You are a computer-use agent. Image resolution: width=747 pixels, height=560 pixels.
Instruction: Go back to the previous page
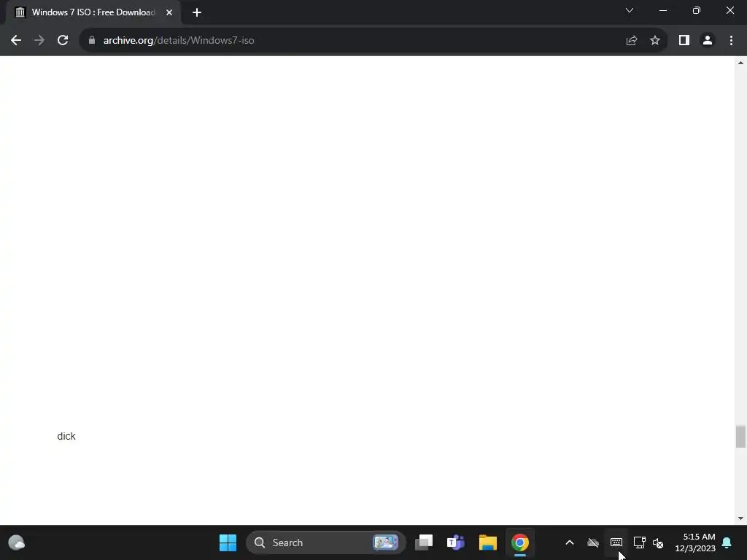click(x=16, y=41)
